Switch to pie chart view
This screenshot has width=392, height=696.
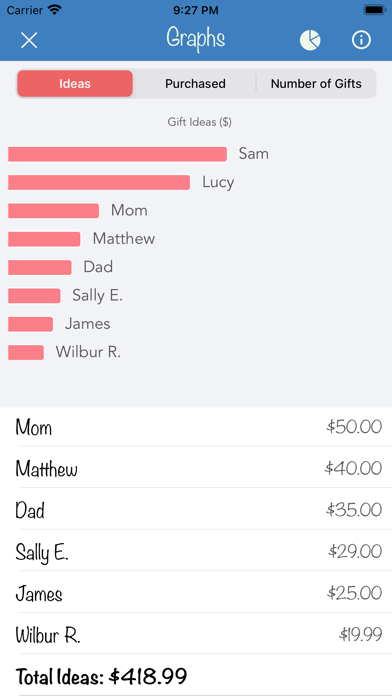pos(310,40)
